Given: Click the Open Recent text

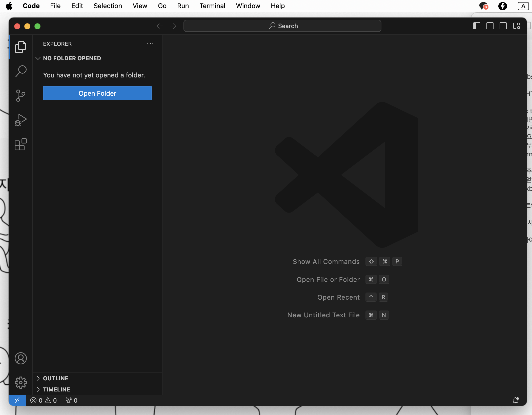Looking at the screenshot, I should pos(339,297).
